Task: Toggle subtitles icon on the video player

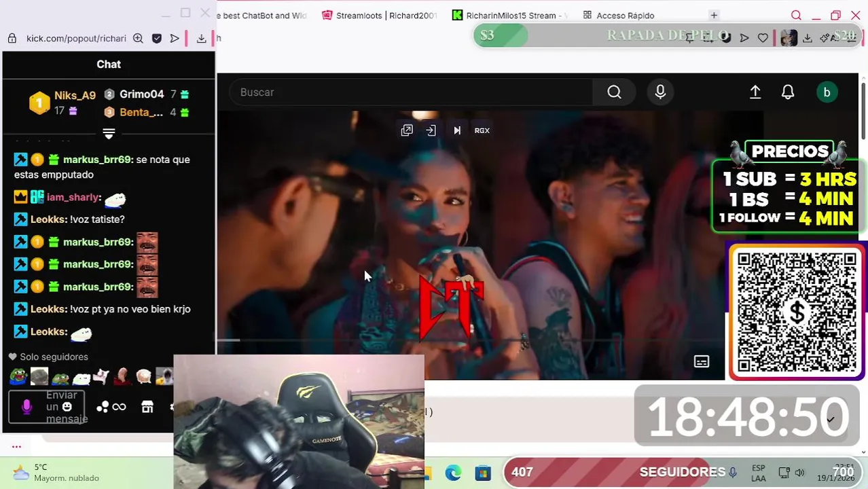Action: tap(702, 361)
